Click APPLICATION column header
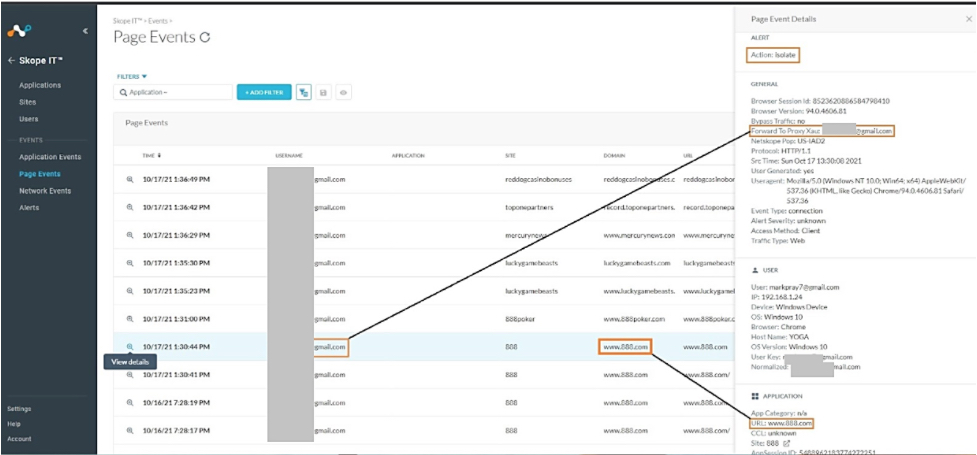977x455 pixels. [408, 155]
